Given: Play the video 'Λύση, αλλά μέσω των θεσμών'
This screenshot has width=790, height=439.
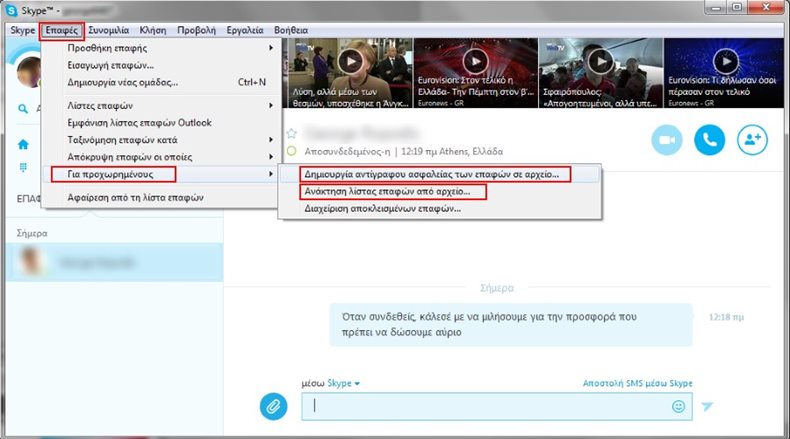Looking at the screenshot, I should [350, 61].
